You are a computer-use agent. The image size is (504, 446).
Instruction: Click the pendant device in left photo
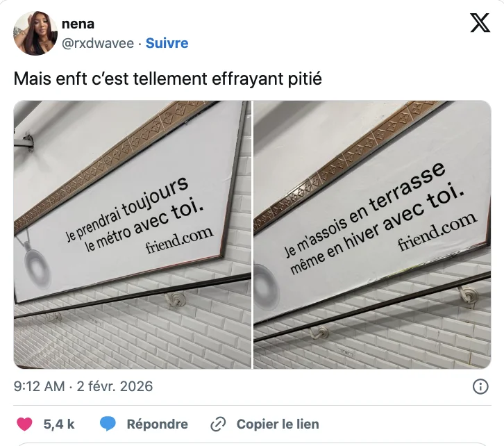pos(37,264)
